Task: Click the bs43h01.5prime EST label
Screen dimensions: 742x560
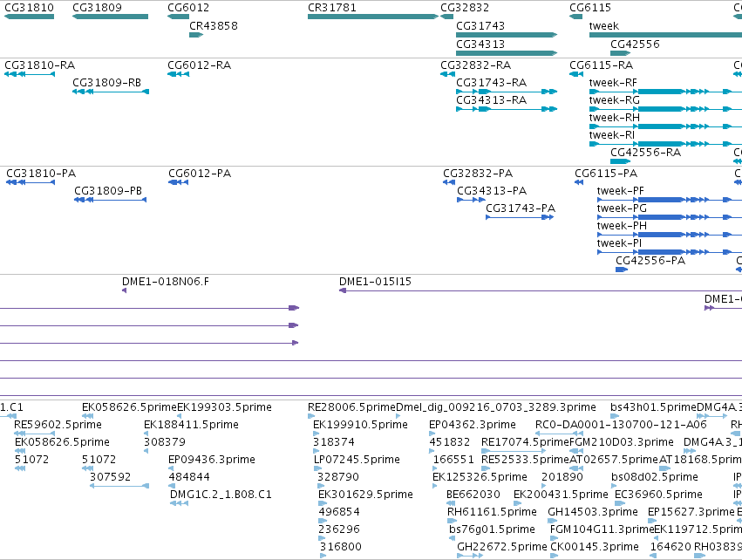Action: pos(654,407)
